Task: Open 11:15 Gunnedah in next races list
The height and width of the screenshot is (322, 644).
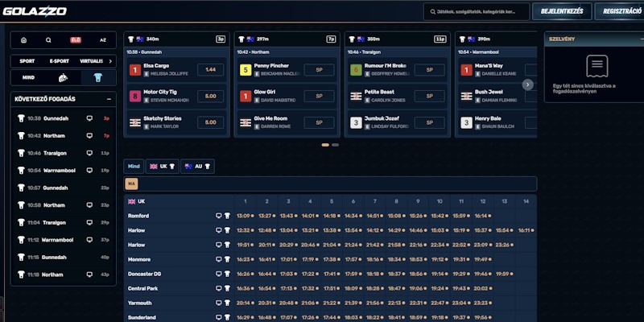Action: [64, 257]
